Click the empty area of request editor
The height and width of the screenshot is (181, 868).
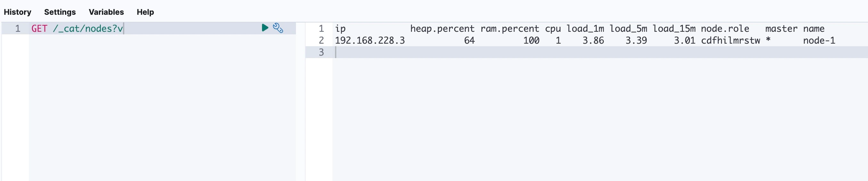(162, 108)
